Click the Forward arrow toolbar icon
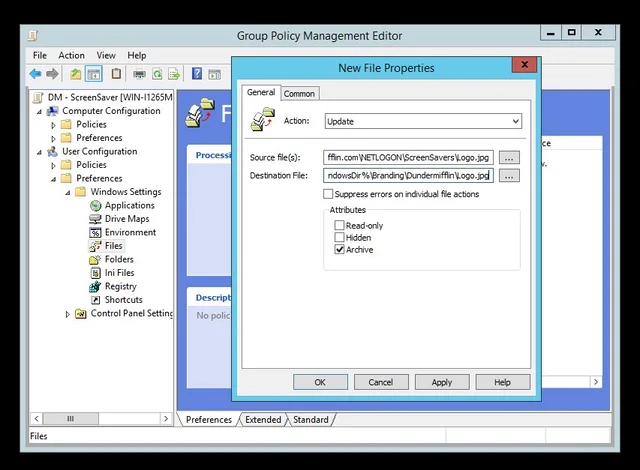 click(52, 74)
